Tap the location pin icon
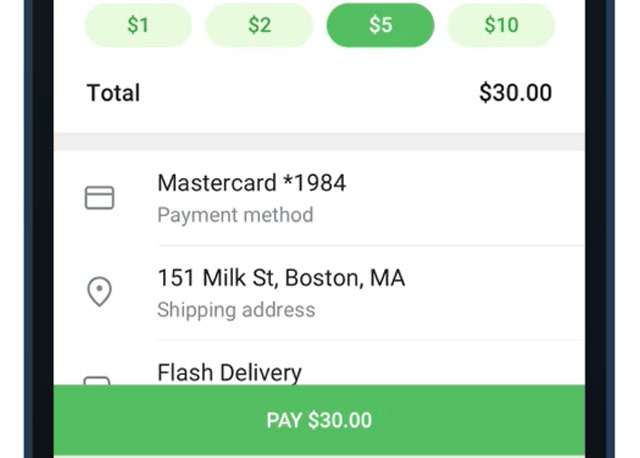The height and width of the screenshot is (458, 640). [99, 292]
